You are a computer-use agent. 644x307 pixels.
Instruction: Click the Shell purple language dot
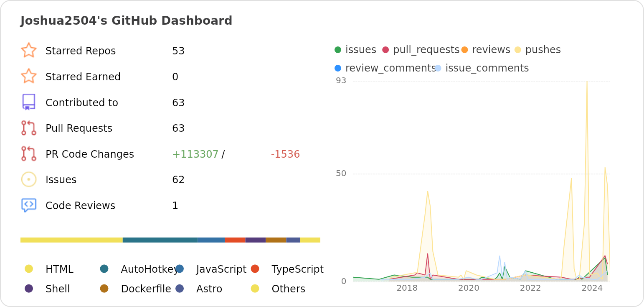29,288
